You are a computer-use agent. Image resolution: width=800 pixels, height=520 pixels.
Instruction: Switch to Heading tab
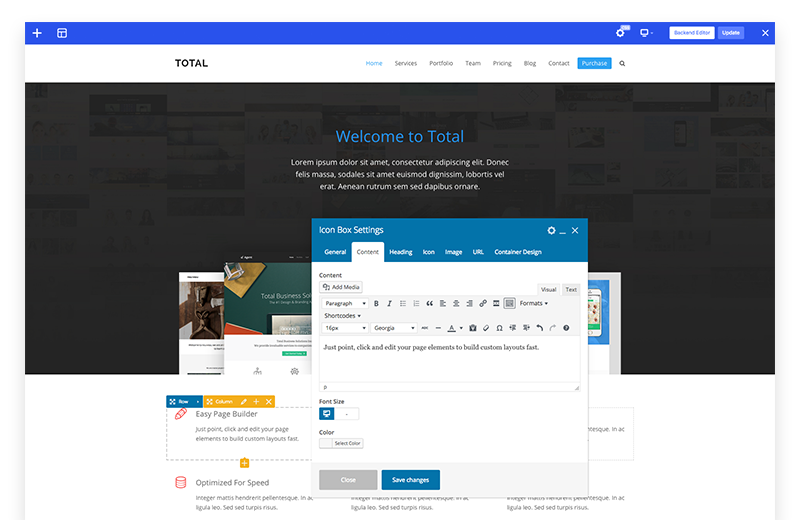click(401, 252)
